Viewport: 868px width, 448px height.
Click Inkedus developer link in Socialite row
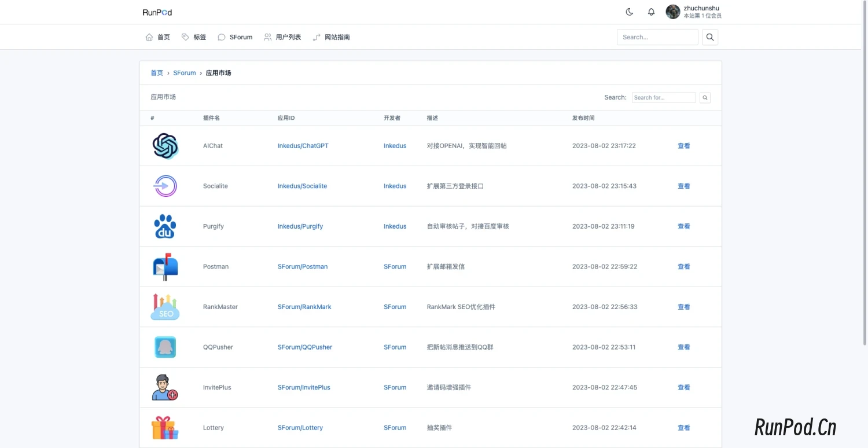click(395, 186)
